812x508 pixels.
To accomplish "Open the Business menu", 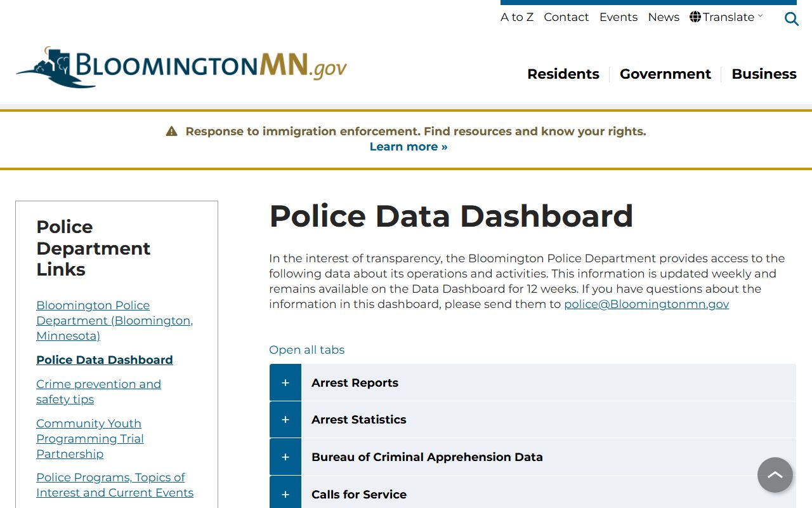I will 764,74.
